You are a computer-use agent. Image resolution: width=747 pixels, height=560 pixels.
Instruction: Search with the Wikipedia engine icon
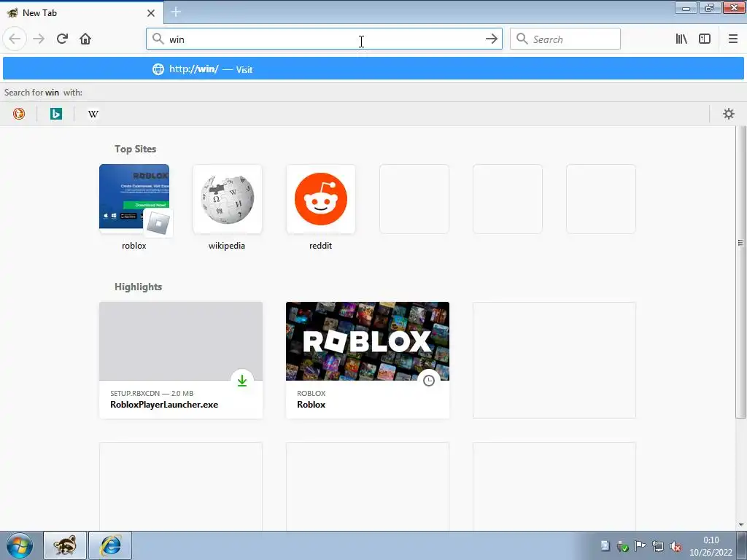click(x=93, y=114)
